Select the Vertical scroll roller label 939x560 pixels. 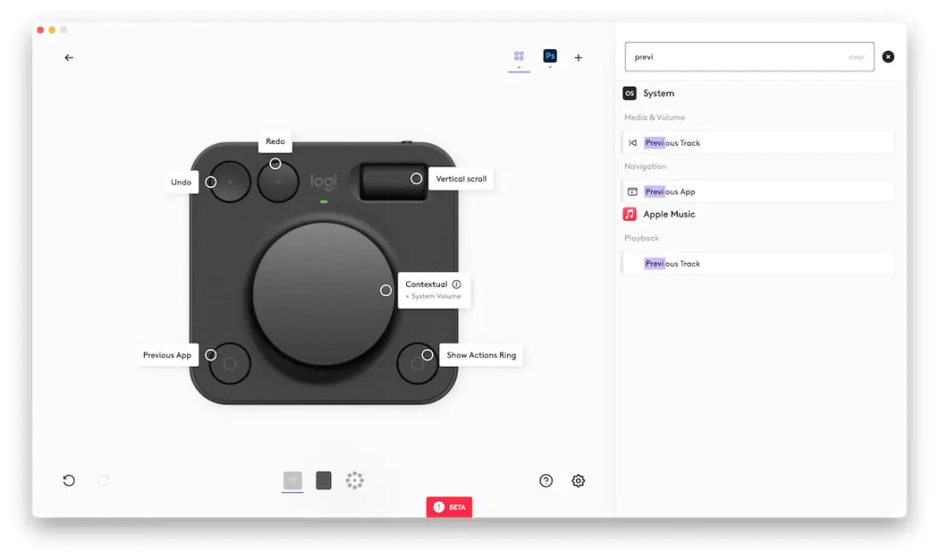461,179
